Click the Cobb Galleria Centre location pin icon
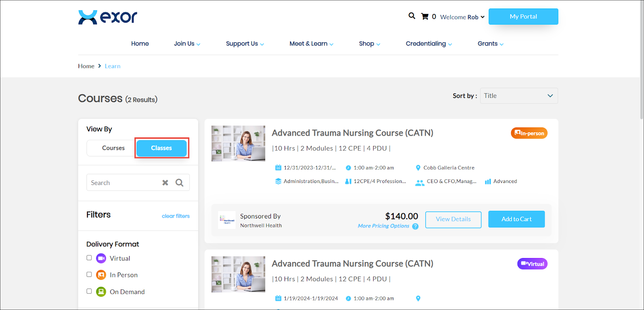The height and width of the screenshot is (310, 644). point(418,168)
